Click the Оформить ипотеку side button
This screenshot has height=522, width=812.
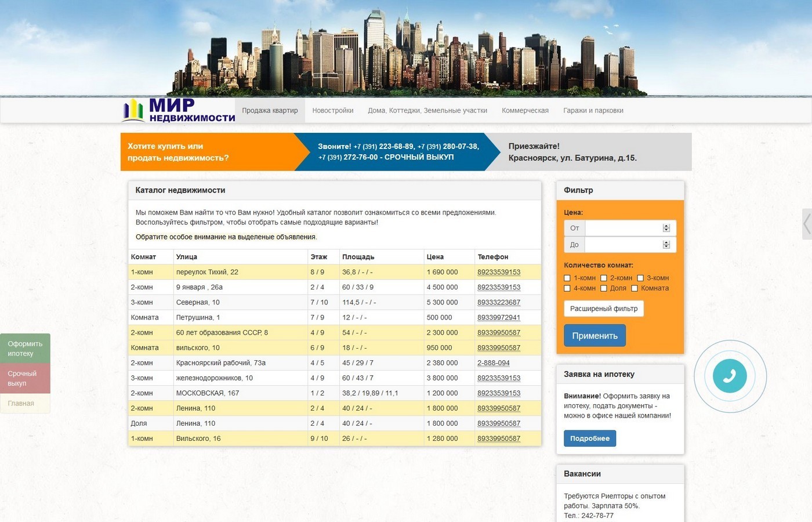pyautogui.click(x=25, y=349)
